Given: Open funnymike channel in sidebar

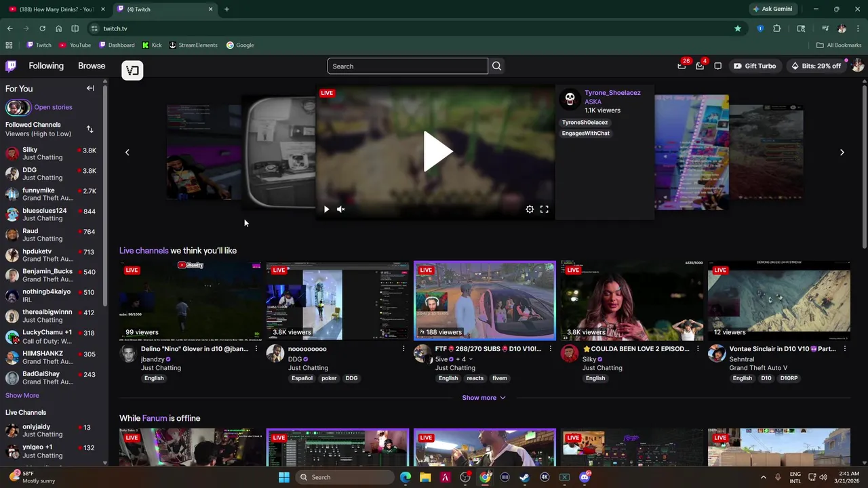Looking at the screenshot, I should point(52,194).
